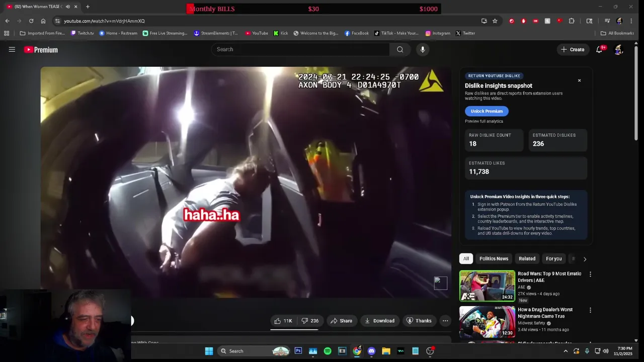Click the Create button
The image size is (644, 362).
573,49
